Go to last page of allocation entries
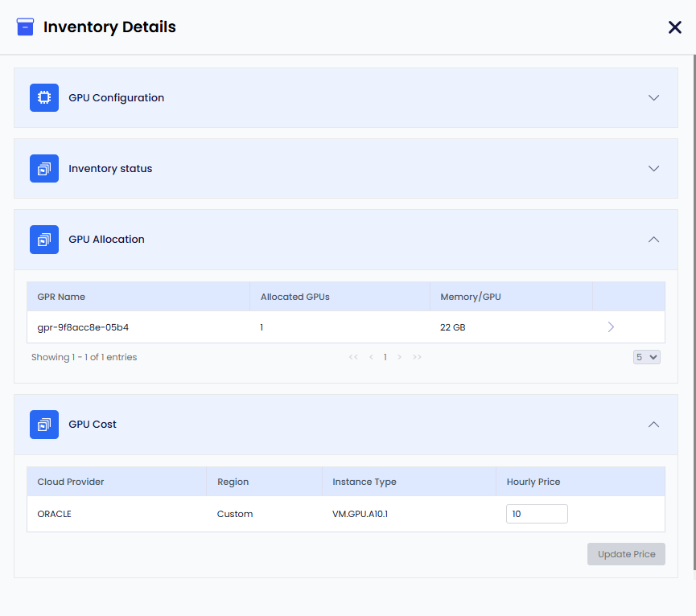Screen dimensions: 696x616 point(417,357)
